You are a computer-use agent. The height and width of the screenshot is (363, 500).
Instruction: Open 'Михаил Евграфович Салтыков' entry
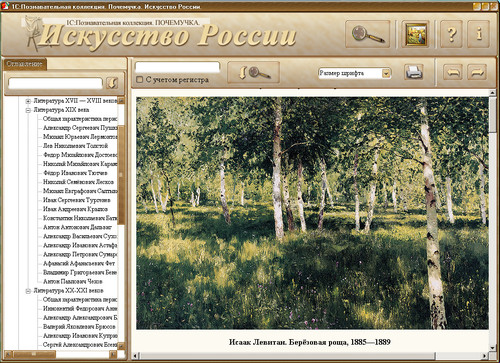(80, 191)
